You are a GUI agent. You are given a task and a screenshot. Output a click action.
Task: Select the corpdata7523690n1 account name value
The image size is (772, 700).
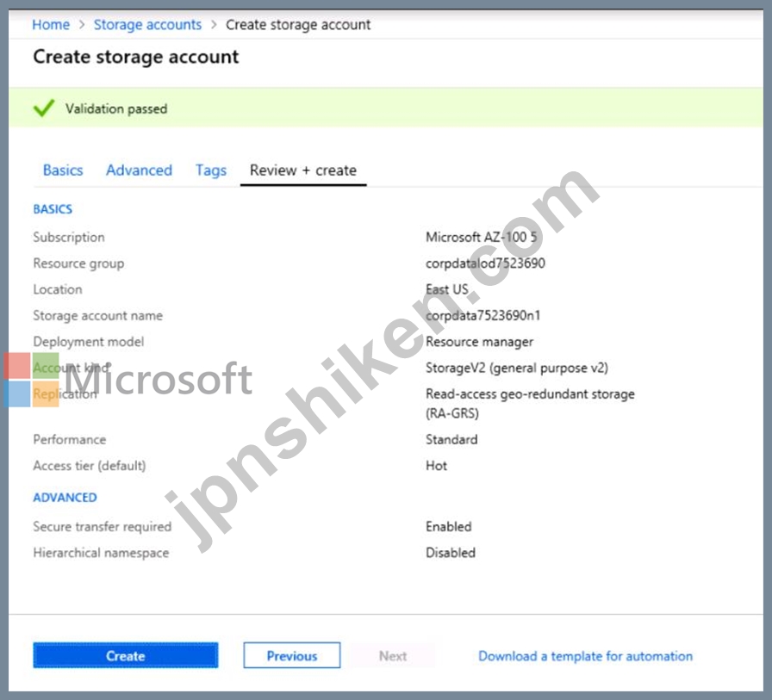[x=483, y=315]
